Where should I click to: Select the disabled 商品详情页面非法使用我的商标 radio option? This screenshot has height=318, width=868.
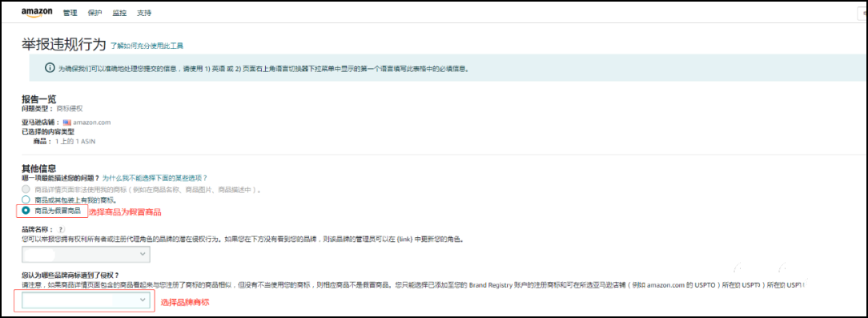(26, 189)
